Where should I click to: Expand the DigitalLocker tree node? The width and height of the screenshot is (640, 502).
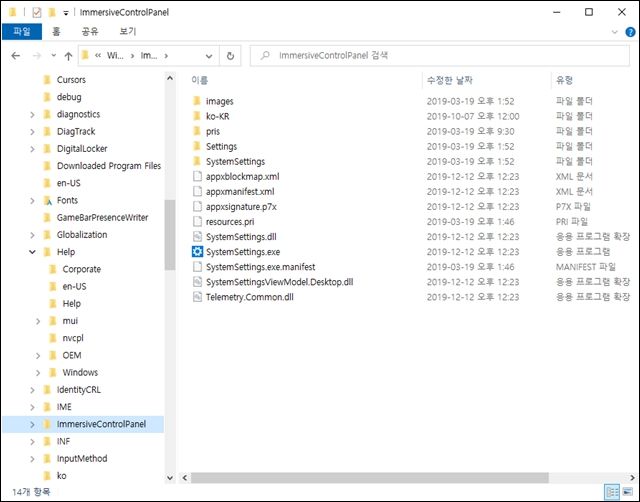coord(32,149)
